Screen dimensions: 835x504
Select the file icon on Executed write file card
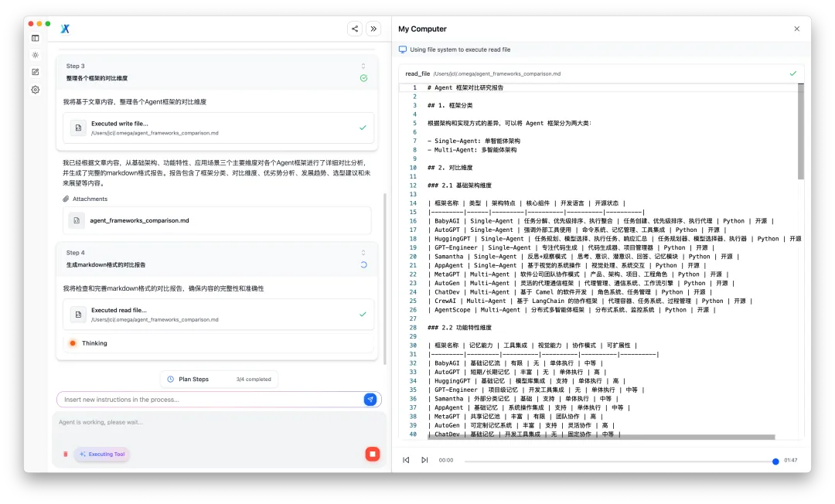pyautogui.click(x=78, y=129)
